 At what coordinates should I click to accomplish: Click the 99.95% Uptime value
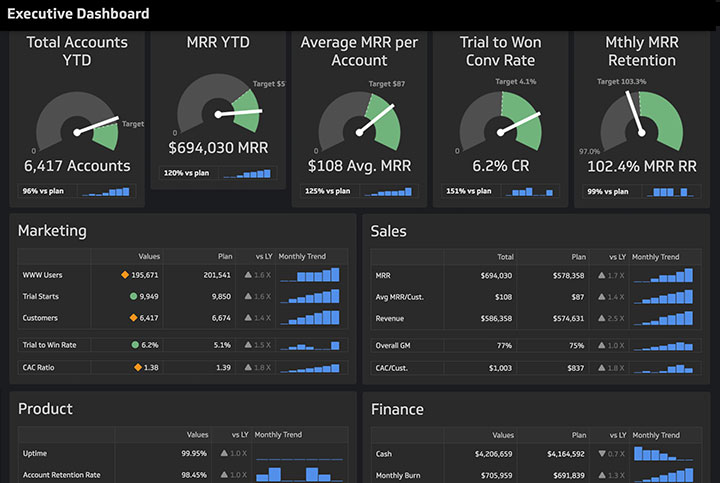coord(194,453)
